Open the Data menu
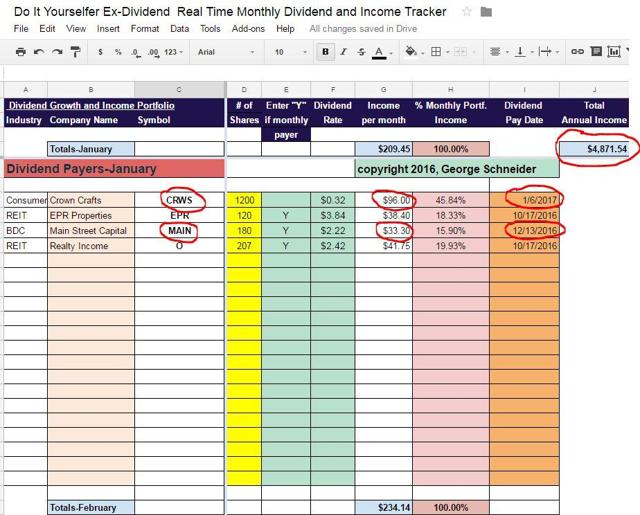Viewport: 640px width, 515px height. [x=180, y=29]
